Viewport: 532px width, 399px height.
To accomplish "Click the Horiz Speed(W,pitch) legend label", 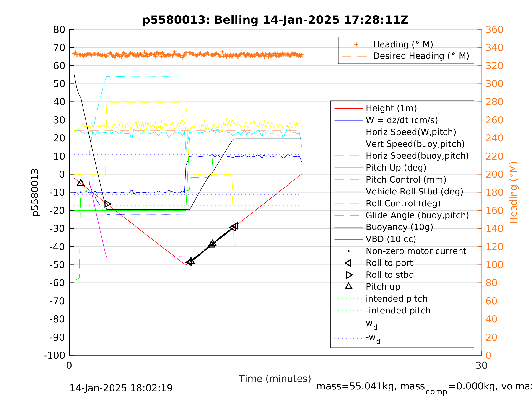I will coord(411,132).
